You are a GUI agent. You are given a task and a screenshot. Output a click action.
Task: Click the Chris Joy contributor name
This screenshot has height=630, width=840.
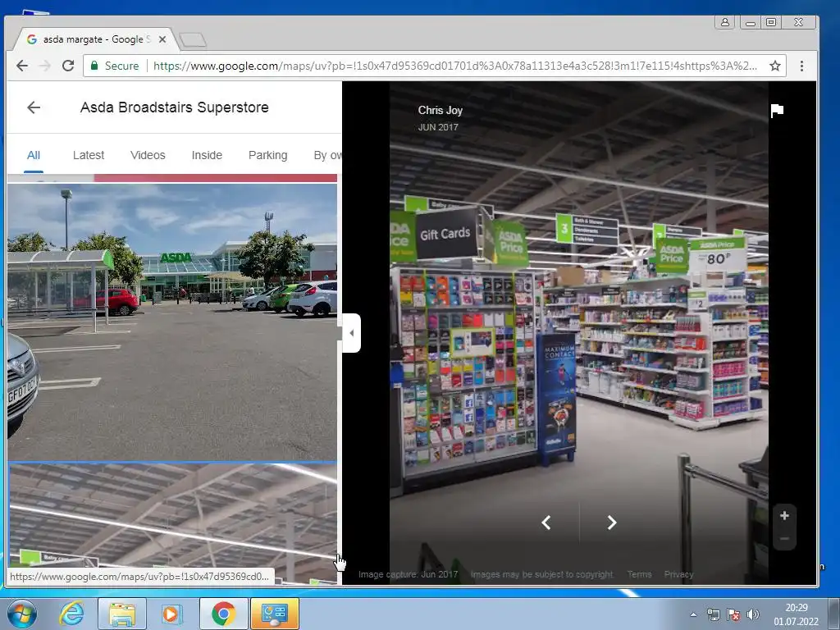441,111
